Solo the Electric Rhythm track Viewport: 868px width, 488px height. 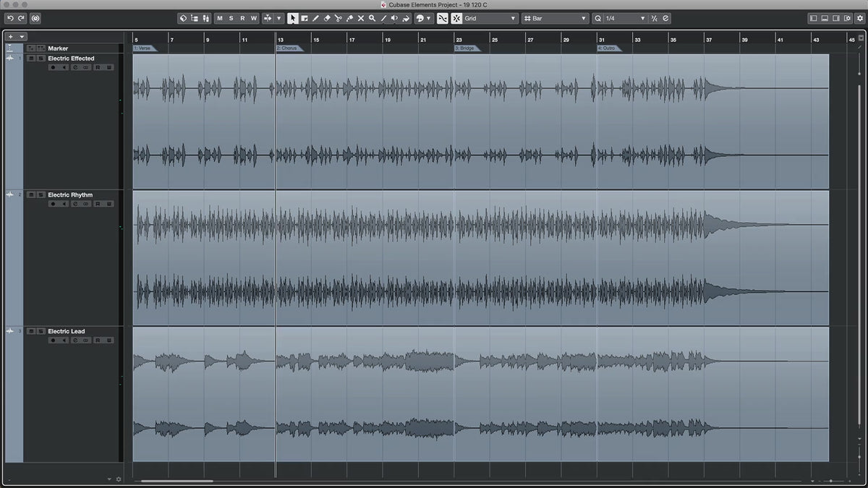41,195
